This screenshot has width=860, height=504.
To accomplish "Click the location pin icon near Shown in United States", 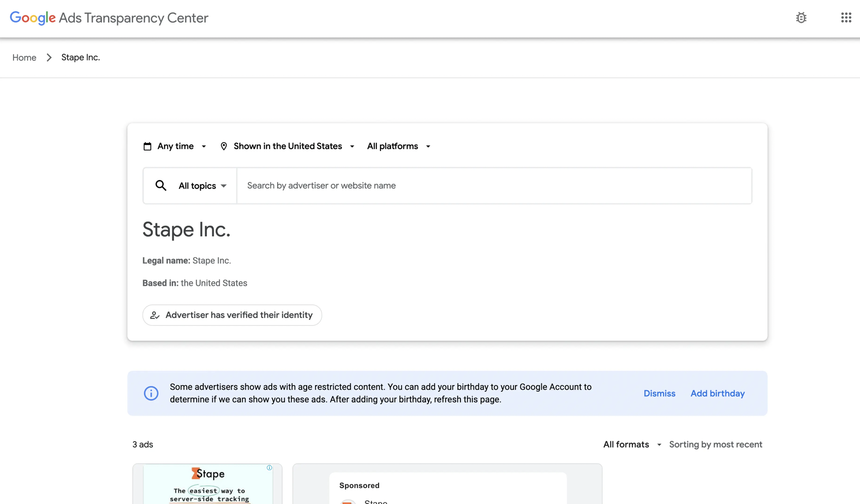I will (222, 146).
